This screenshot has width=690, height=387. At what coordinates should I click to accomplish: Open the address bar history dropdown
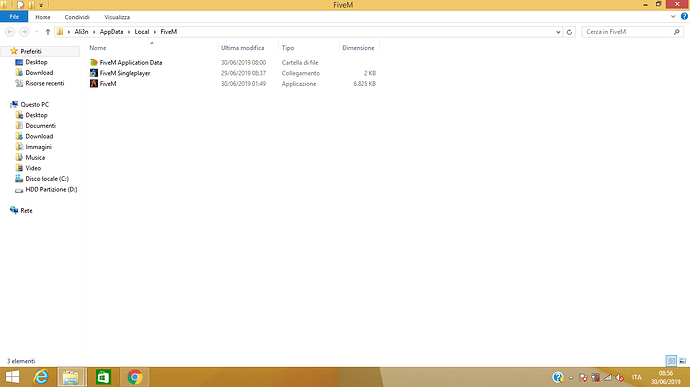558,32
